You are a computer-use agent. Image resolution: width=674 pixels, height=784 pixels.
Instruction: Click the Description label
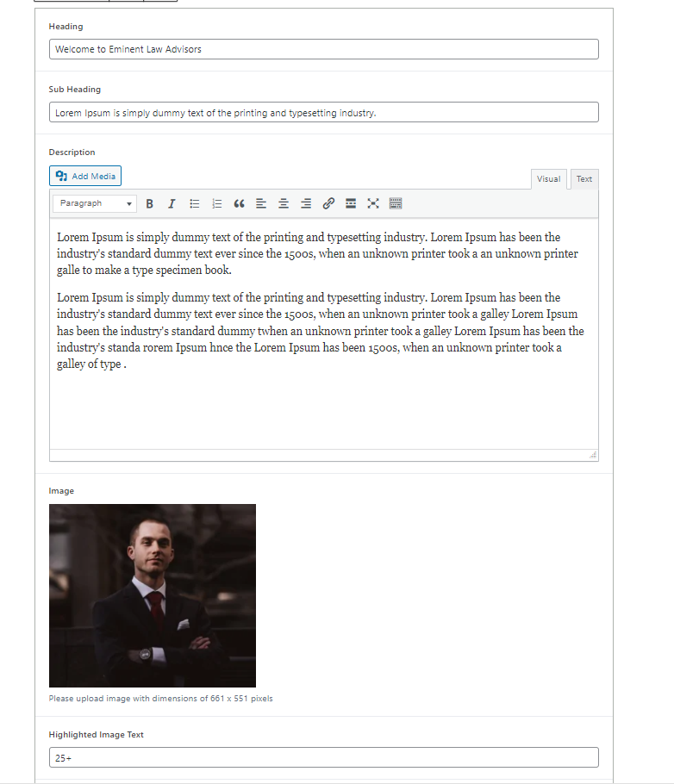(72, 152)
